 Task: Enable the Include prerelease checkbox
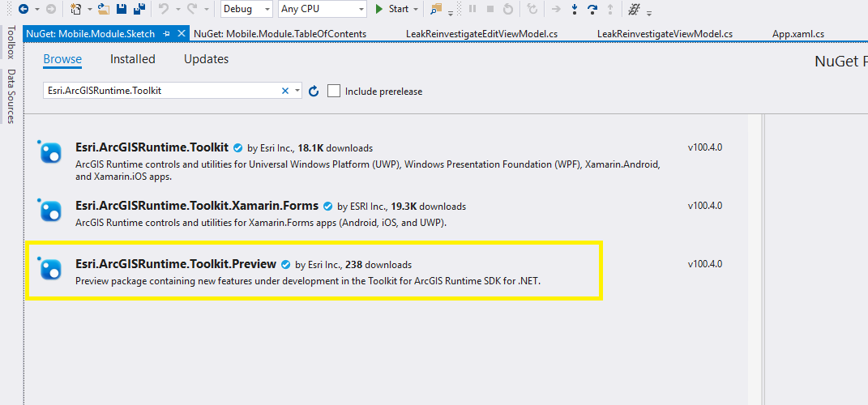coord(334,91)
